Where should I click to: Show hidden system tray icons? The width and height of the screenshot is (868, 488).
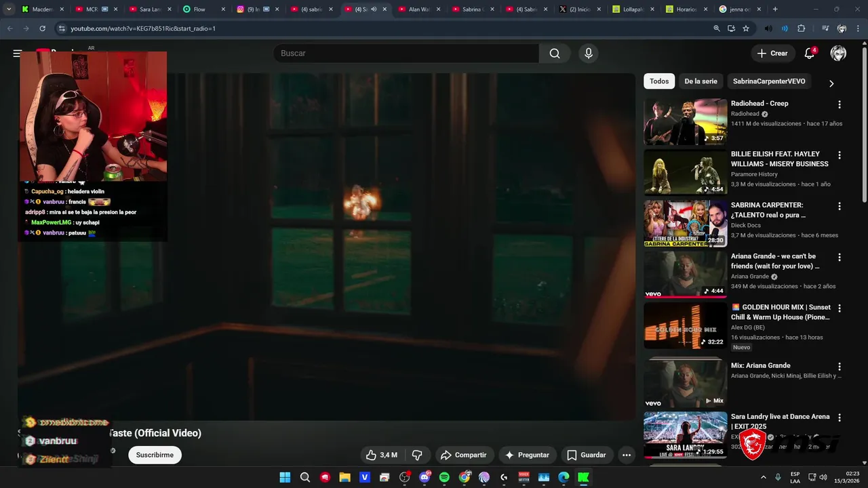click(763, 477)
